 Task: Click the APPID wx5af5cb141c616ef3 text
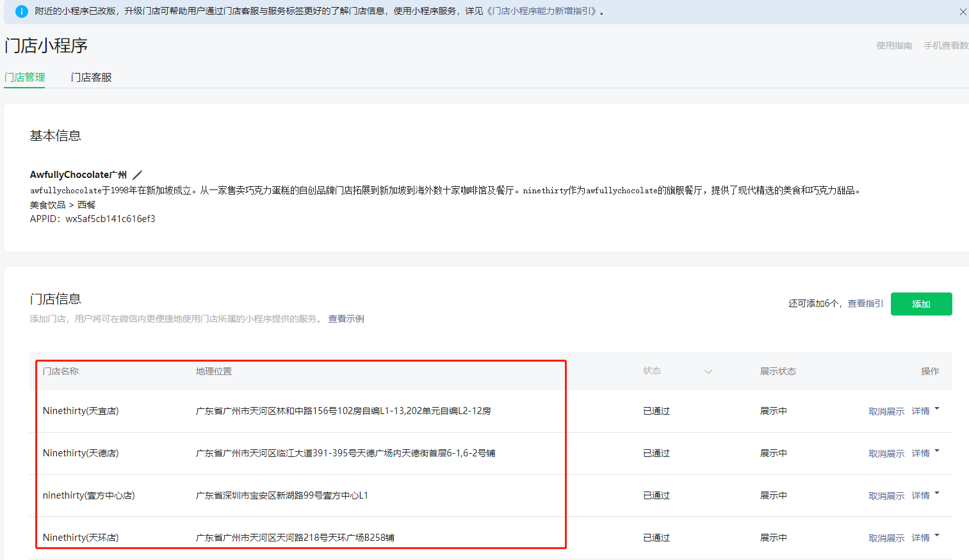click(x=92, y=219)
